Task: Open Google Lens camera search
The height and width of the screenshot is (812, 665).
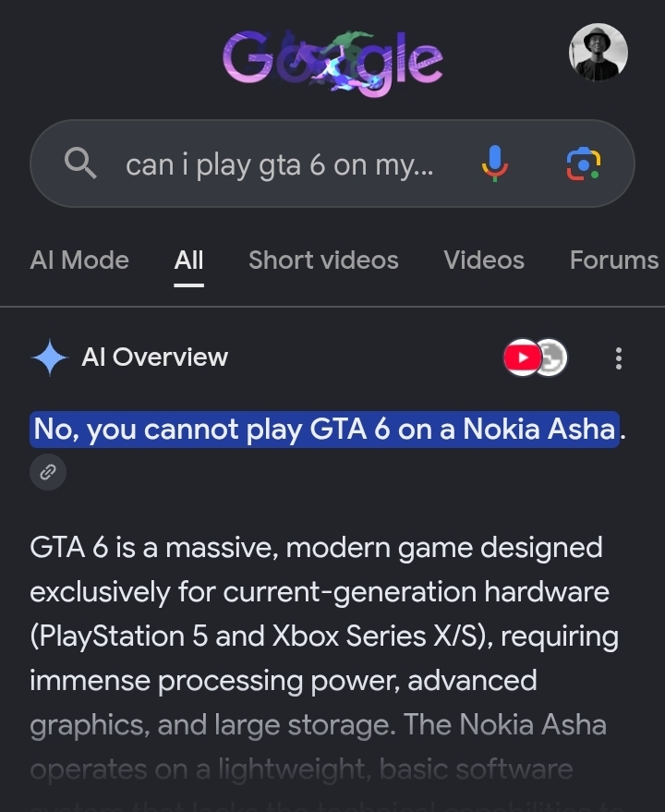Action: (583, 164)
